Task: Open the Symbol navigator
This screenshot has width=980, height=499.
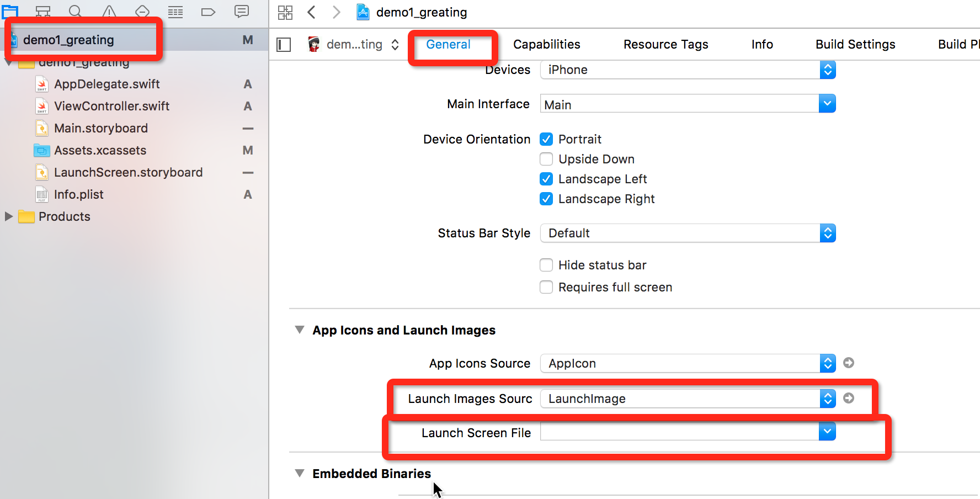Action: pyautogui.click(x=43, y=12)
